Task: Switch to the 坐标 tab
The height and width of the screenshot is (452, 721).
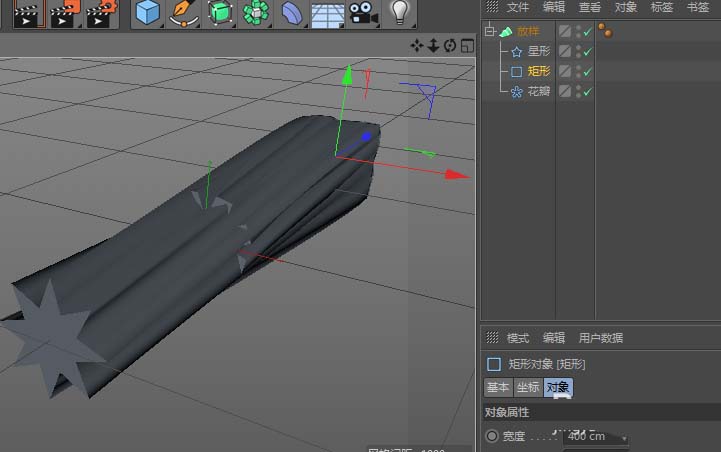Action: point(527,388)
